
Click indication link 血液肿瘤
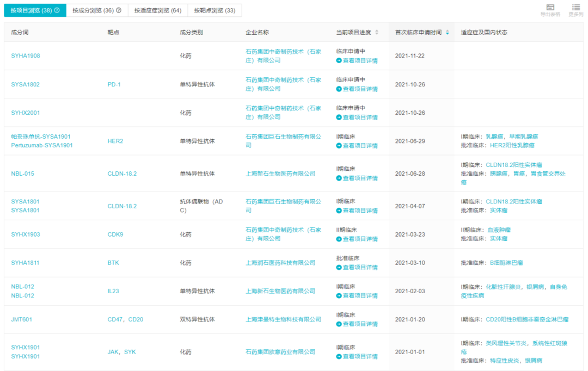pos(499,230)
